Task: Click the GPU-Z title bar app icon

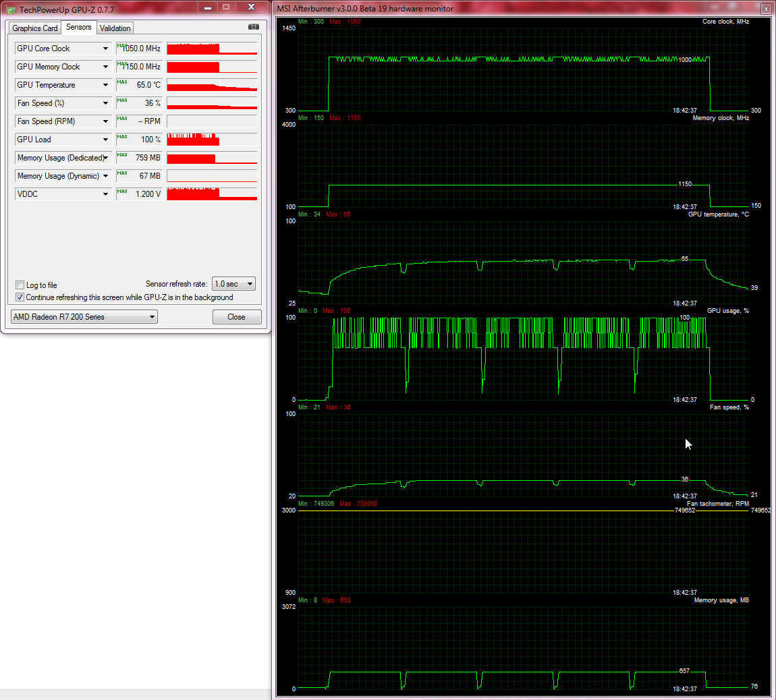Action: tap(11, 9)
